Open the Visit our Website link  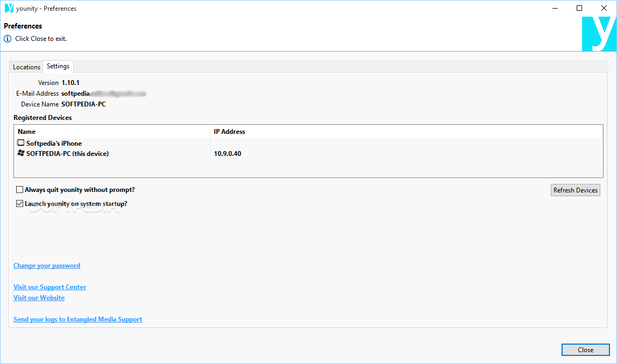(x=39, y=298)
